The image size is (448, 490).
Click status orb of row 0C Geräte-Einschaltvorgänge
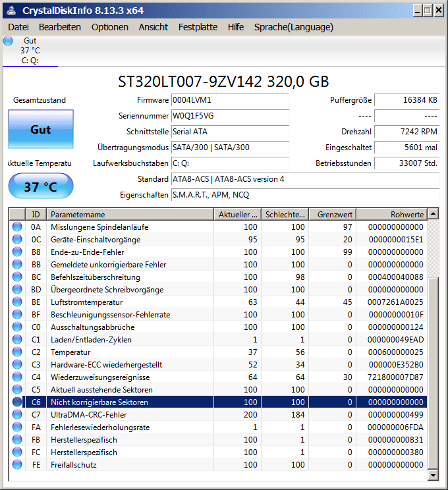pos(17,239)
